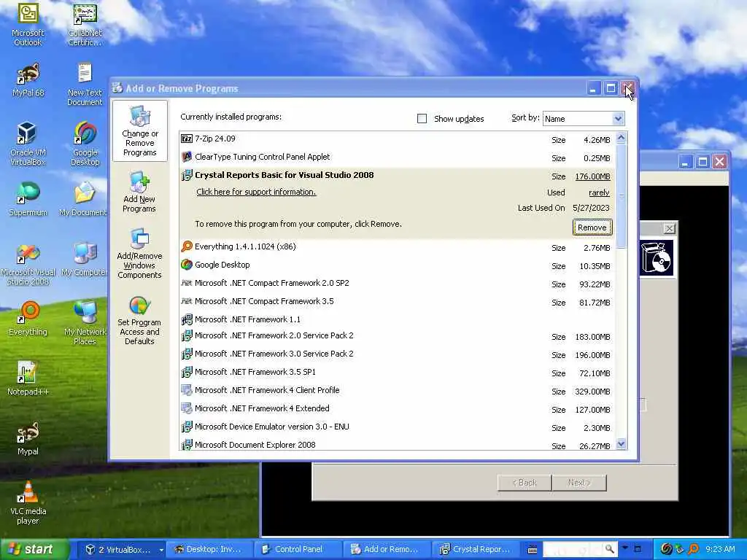Click the program list scroll up arrow

pyautogui.click(x=621, y=138)
